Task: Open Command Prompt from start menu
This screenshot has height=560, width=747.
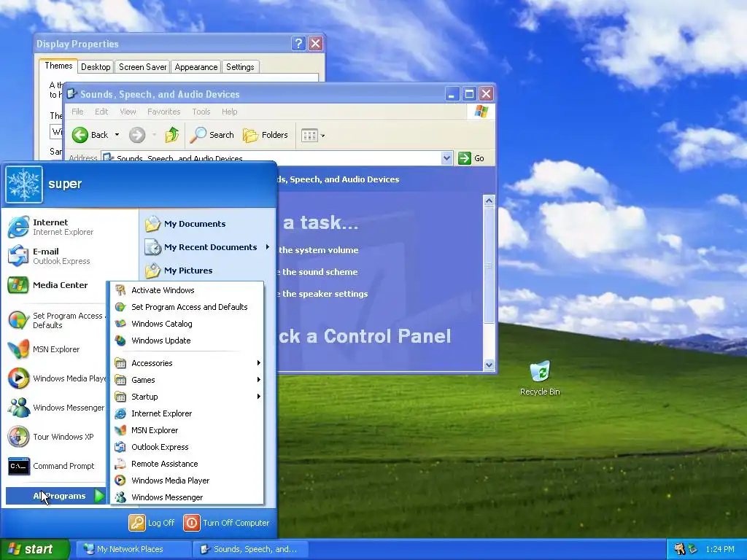Action: point(53,466)
